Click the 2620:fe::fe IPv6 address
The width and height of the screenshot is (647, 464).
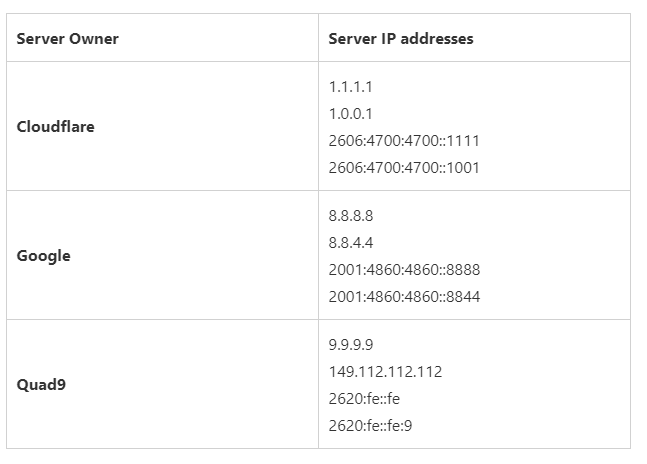(x=364, y=398)
